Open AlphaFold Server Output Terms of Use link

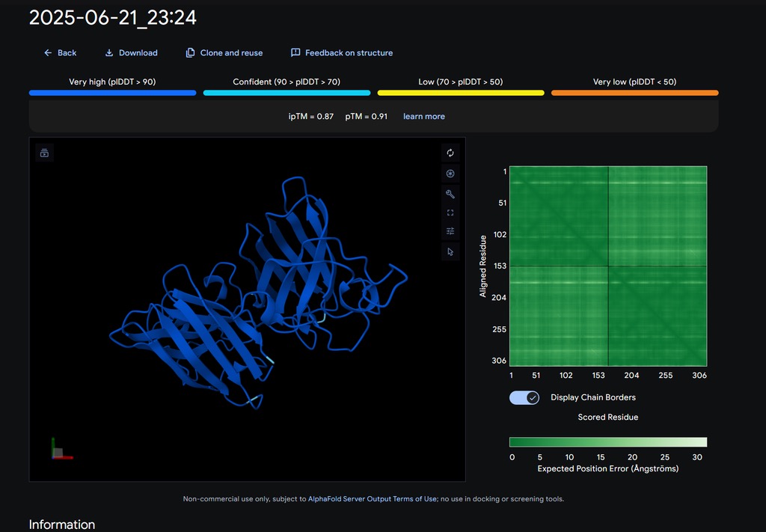pos(373,499)
